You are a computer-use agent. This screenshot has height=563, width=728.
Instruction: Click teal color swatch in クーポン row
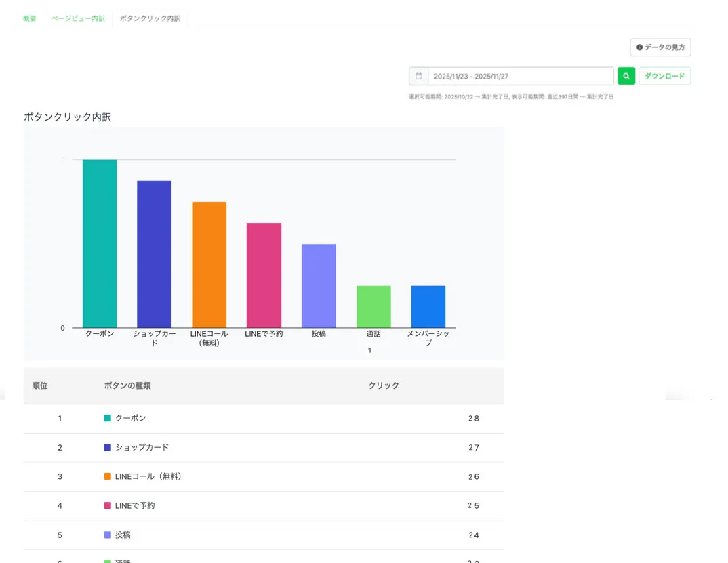pyautogui.click(x=107, y=418)
